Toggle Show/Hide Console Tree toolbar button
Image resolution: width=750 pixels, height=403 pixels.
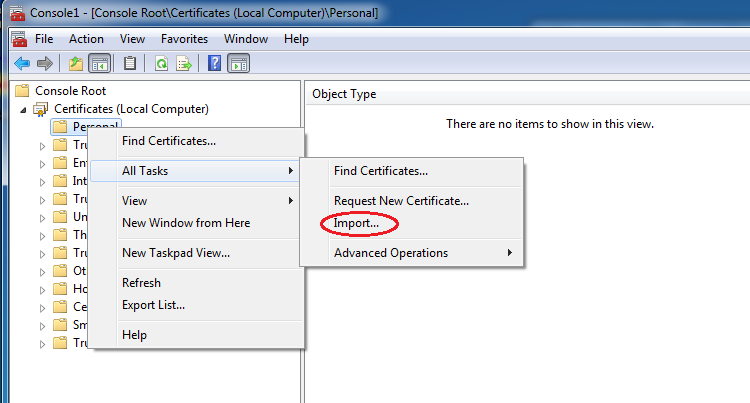click(x=99, y=63)
